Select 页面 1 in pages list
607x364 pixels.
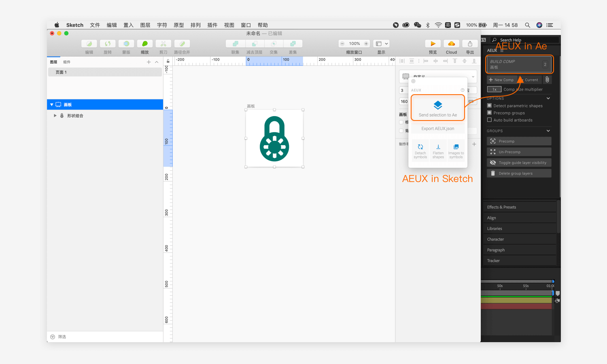105,72
